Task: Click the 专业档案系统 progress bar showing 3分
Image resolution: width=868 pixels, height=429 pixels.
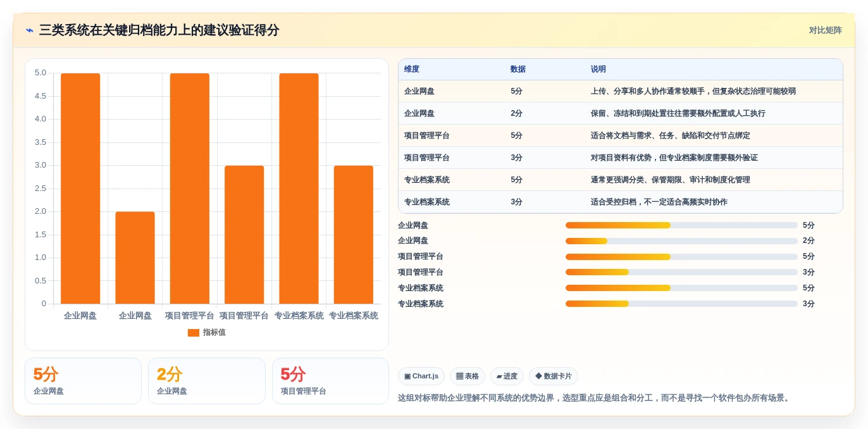Action: click(681, 304)
